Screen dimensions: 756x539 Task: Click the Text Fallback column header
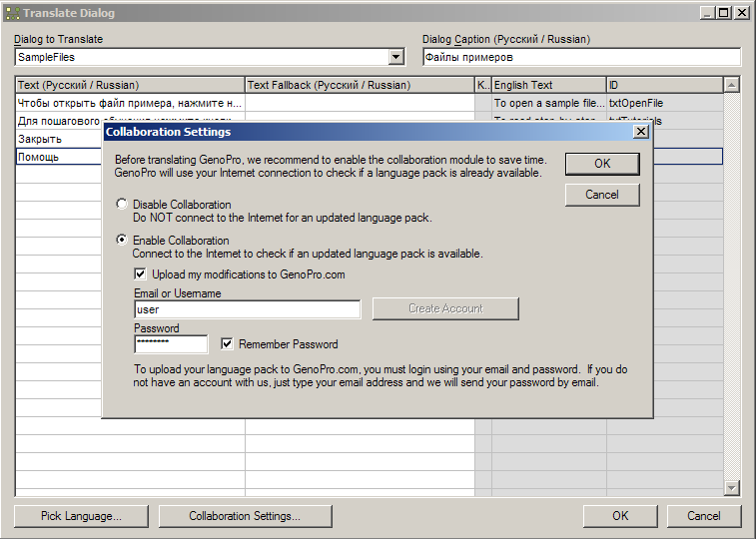click(360, 85)
